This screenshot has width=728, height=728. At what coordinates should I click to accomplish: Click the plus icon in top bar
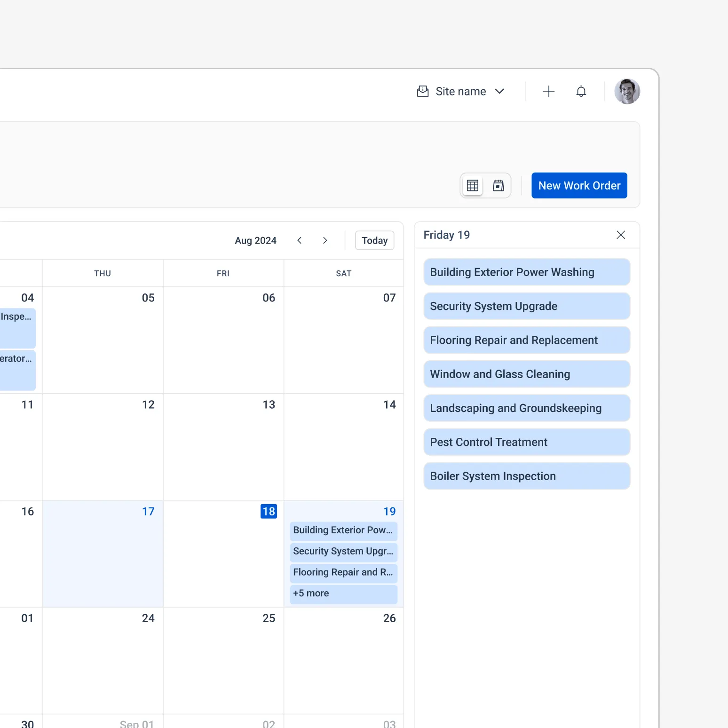pos(548,91)
